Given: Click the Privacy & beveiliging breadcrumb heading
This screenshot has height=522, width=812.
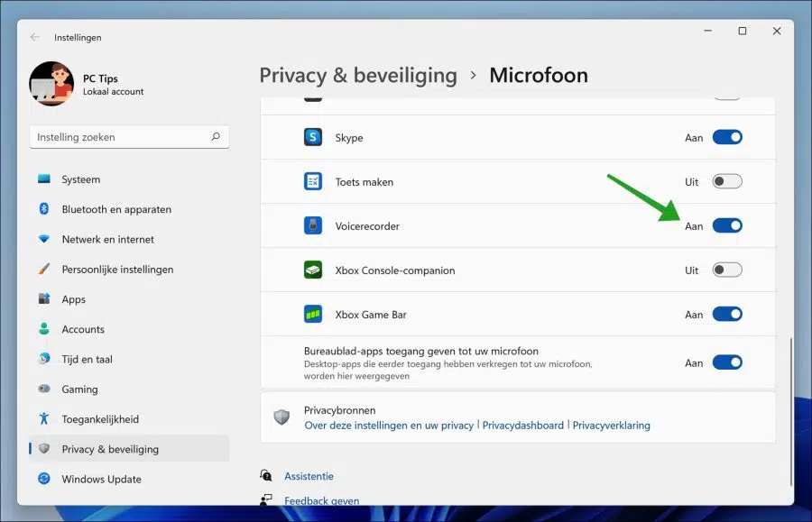Looking at the screenshot, I should tap(358, 76).
